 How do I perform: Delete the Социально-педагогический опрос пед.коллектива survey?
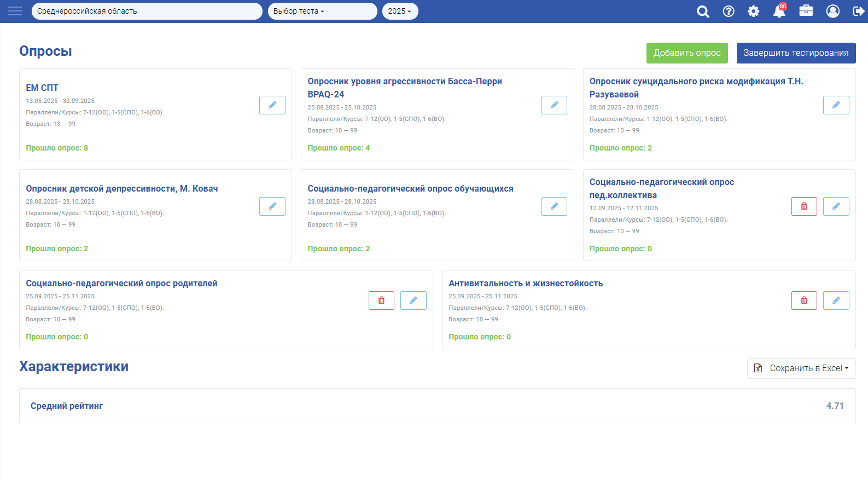click(x=803, y=206)
